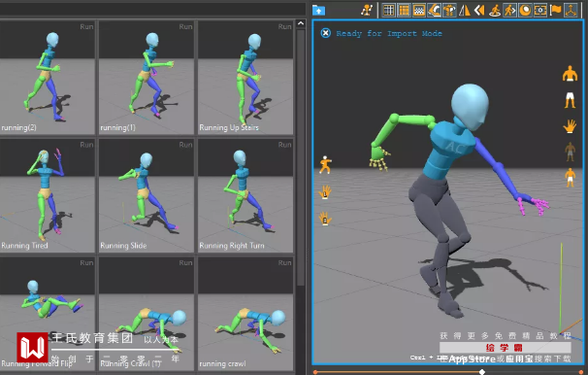The width and height of the screenshot is (588, 375).
Task: Toggle the three-axis arrows gizmo icon
Action: [x=571, y=10]
